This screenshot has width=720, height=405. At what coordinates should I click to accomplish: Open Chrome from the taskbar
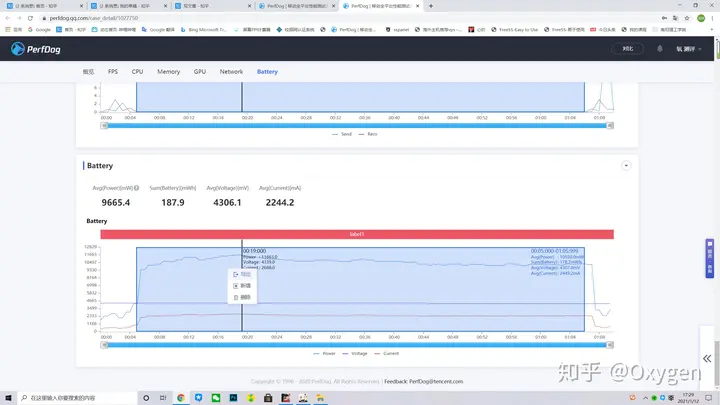point(181,398)
